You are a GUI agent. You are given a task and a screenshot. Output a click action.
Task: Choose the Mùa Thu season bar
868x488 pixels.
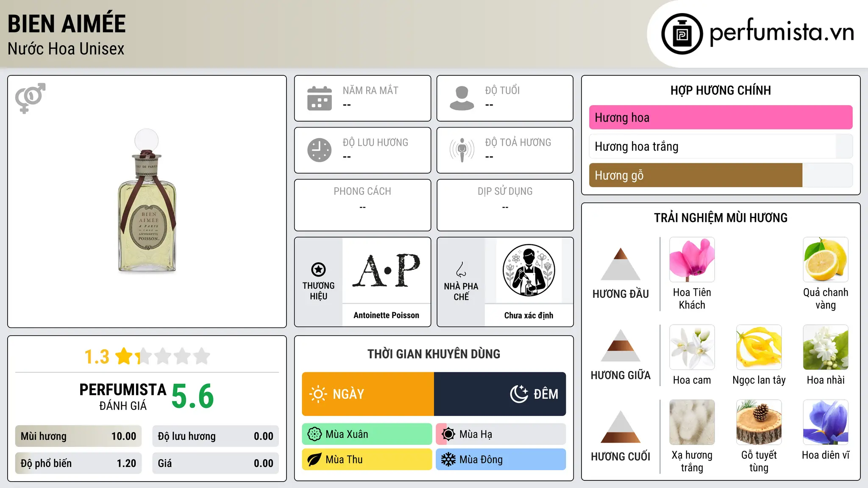point(367,460)
